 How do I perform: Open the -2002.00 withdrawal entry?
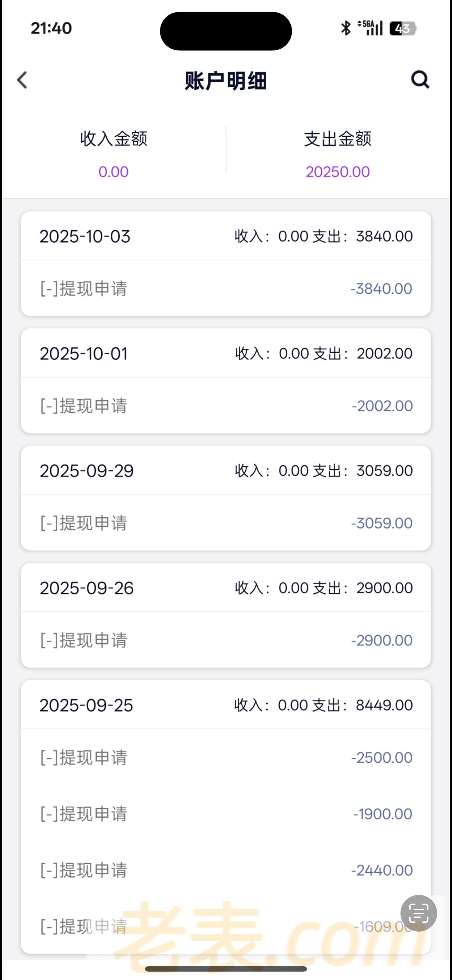(226, 406)
